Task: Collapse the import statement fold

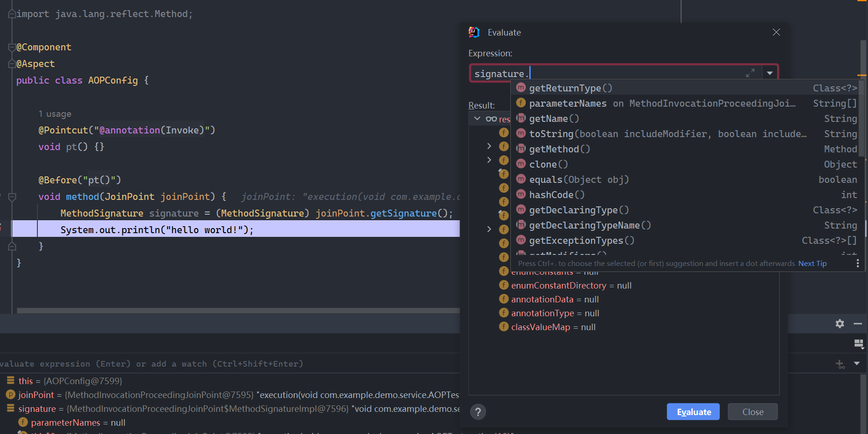Action: [12, 14]
